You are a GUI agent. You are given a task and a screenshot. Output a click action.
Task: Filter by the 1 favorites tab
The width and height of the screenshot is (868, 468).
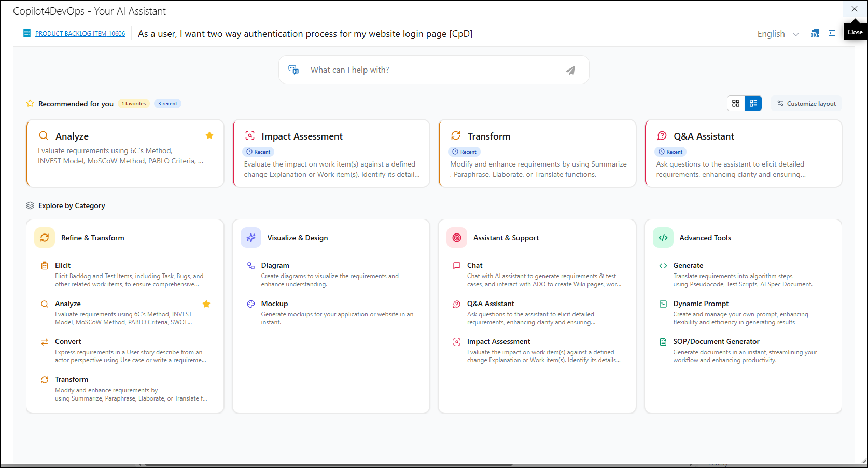tap(134, 104)
